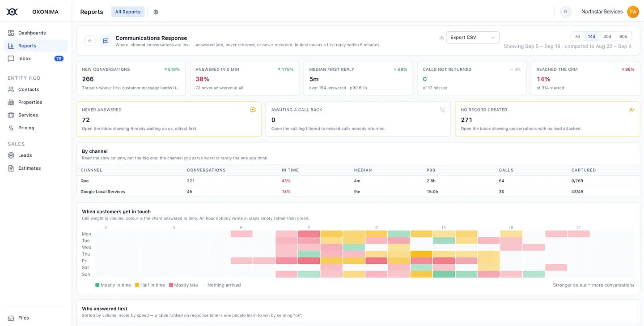Screen dimensions: 644x326
Task: Click the Inbox 79 unread badge
Action: tap(59, 58)
